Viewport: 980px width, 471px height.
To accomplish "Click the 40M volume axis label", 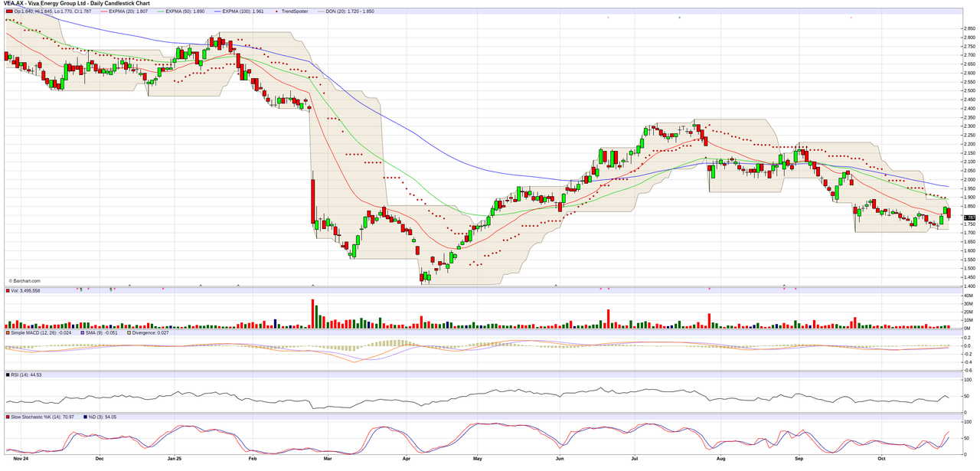I will [968, 296].
